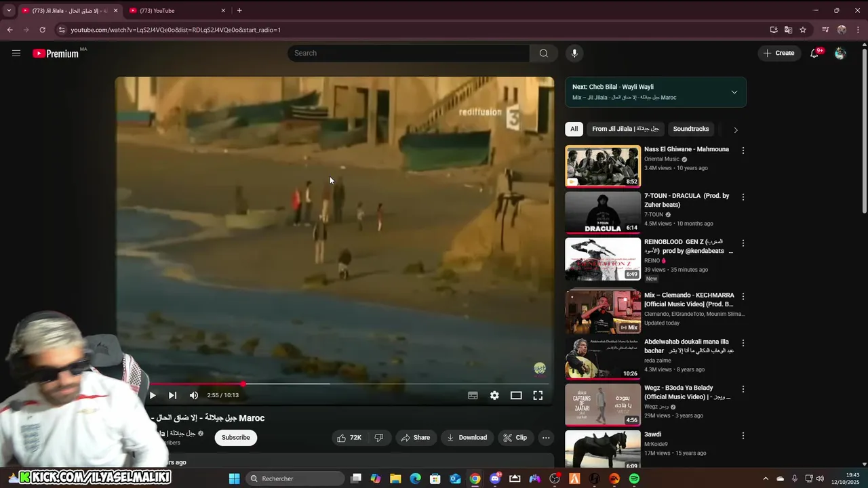This screenshot has height=488, width=868.
Task: Show hidden system tray icons
Action: tap(766, 479)
